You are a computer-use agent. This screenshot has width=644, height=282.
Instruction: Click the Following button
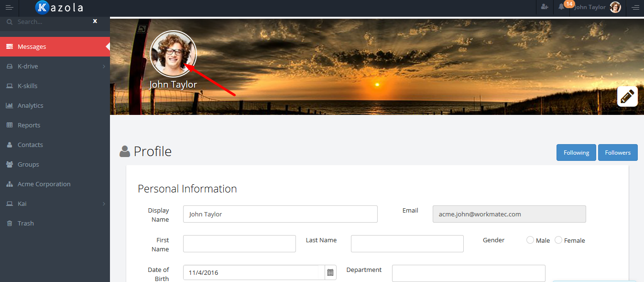point(576,152)
